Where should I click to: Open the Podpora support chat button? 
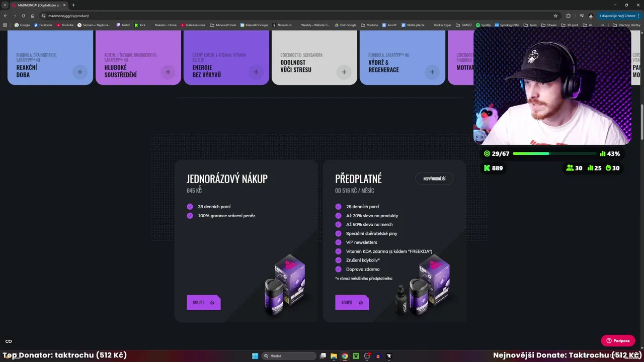(x=618, y=340)
